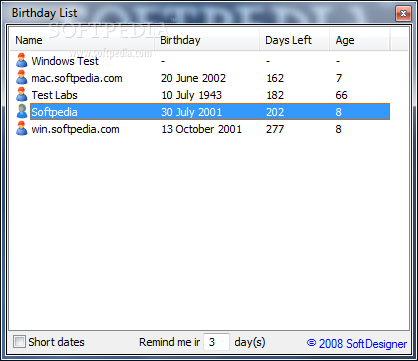
Task: Sort list by Name column header
Action: [x=83, y=40]
